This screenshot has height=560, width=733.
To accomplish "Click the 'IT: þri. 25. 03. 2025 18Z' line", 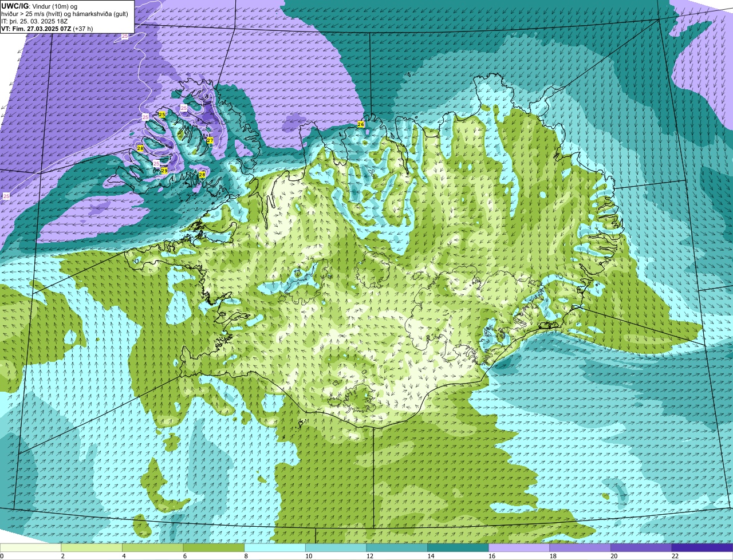I will [x=34, y=21].
